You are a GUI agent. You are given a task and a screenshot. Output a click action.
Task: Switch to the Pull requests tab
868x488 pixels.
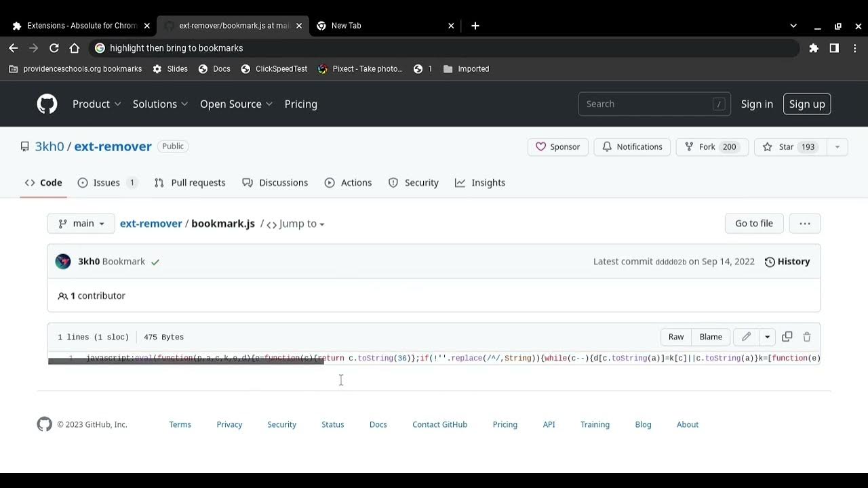190,183
